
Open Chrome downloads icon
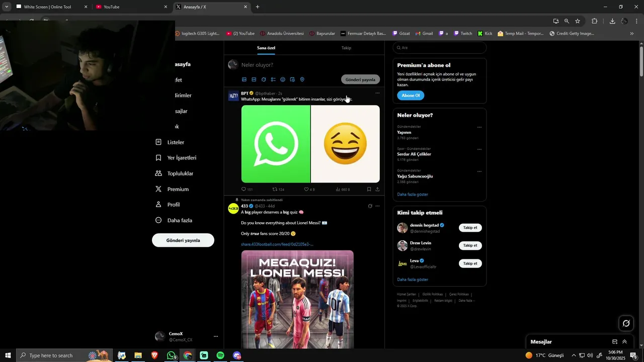point(612,21)
